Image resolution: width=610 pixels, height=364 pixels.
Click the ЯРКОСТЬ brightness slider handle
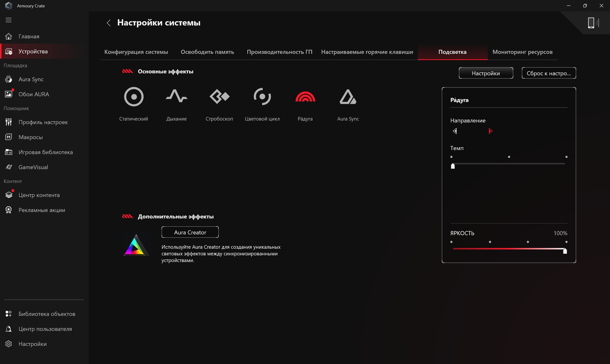tap(565, 251)
